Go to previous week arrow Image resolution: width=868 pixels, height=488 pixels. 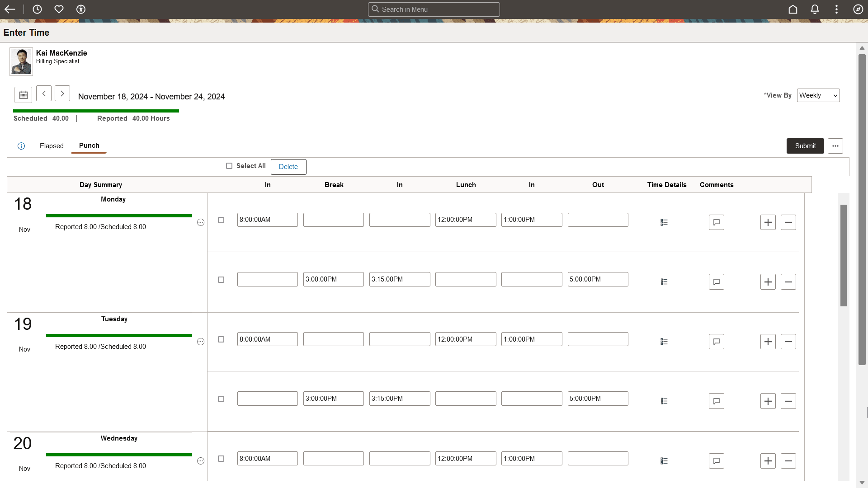44,94
